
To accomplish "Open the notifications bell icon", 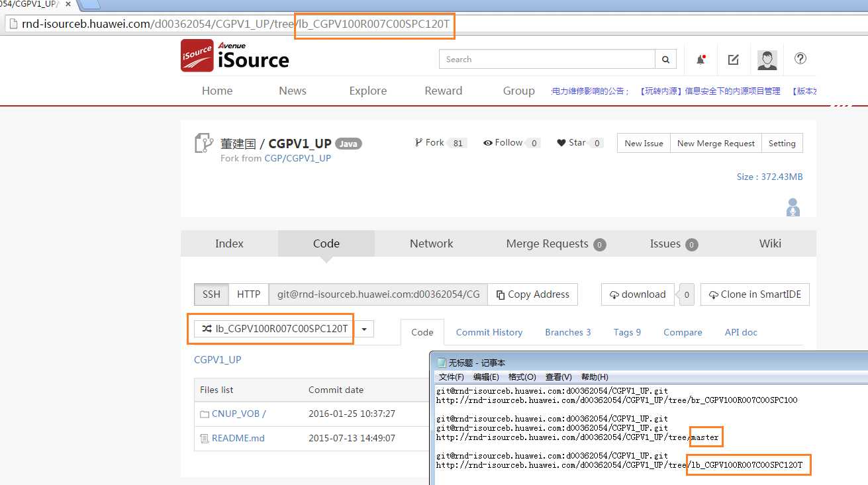I will (700, 60).
